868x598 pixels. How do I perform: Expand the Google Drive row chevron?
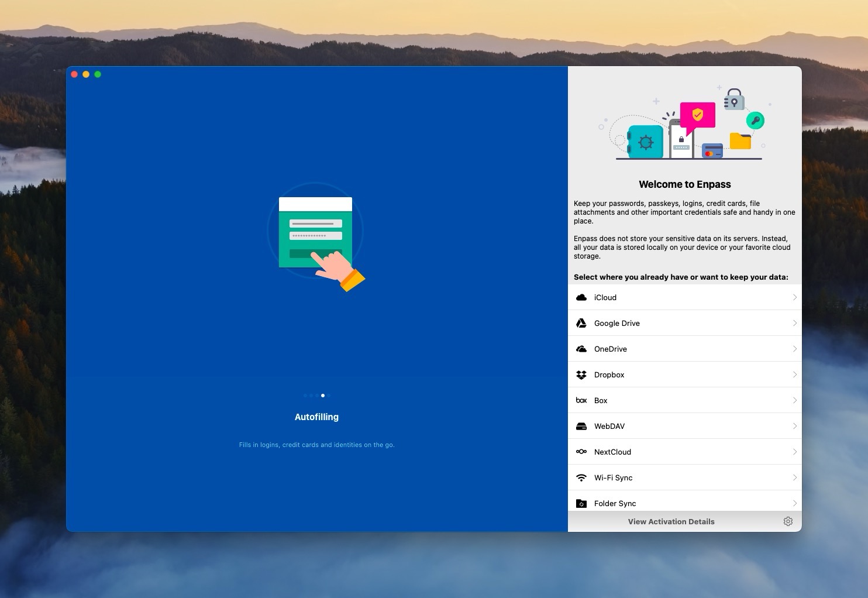(795, 323)
